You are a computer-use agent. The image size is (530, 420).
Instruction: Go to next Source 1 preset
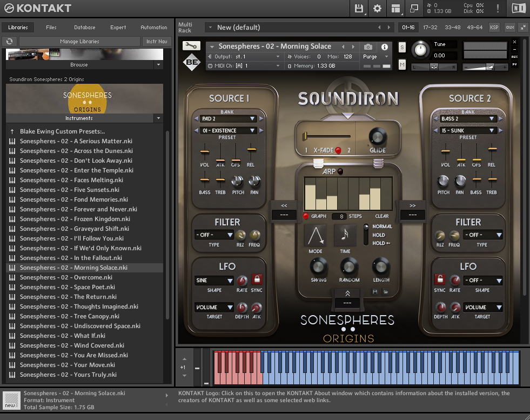pyautogui.click(x=261, y=130)
